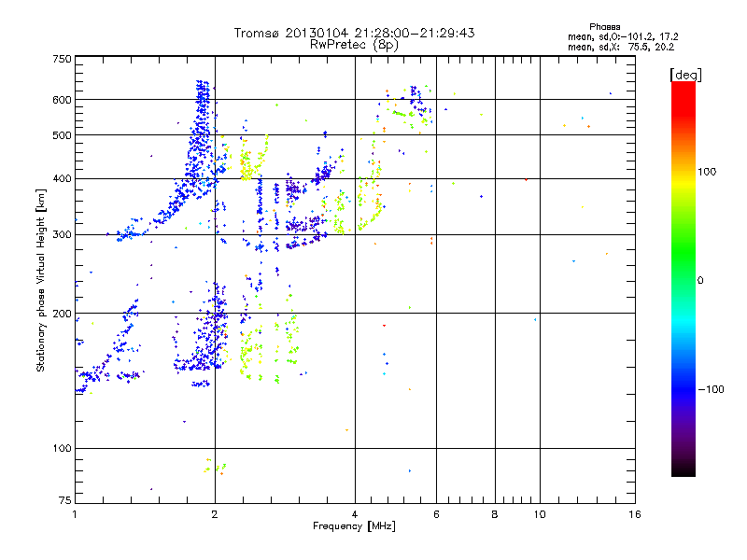Viewport: 747px width, 560px height.
Task: Click the x-axis tick label '10'
Action: click(540, 514)
